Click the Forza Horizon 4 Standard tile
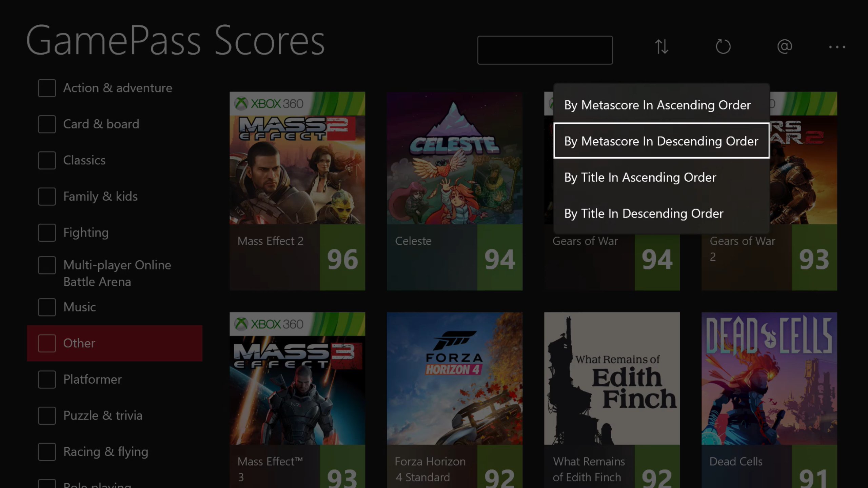 pyautogui.click(x=454, y=390)
